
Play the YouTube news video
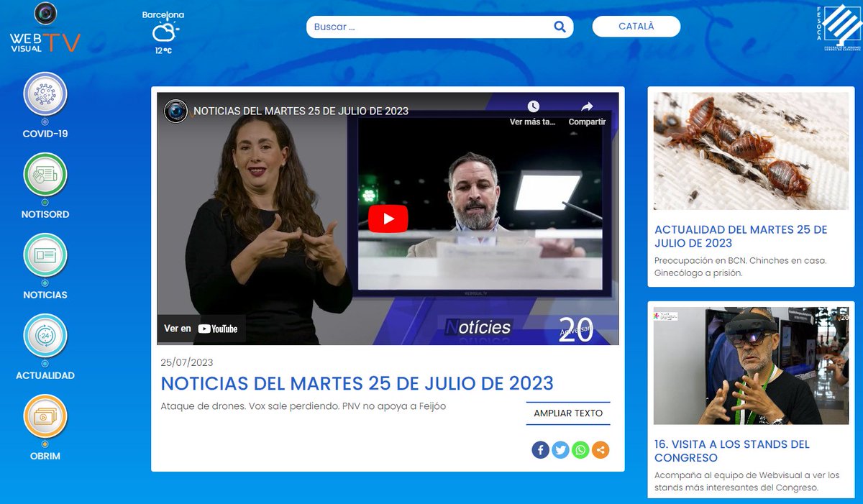[388, 219]
